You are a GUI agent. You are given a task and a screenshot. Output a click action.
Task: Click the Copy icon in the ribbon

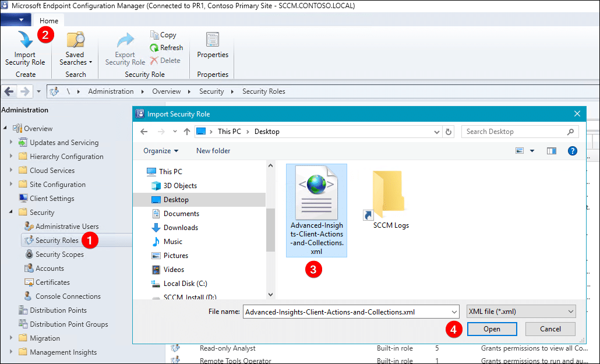coord(154,35)
